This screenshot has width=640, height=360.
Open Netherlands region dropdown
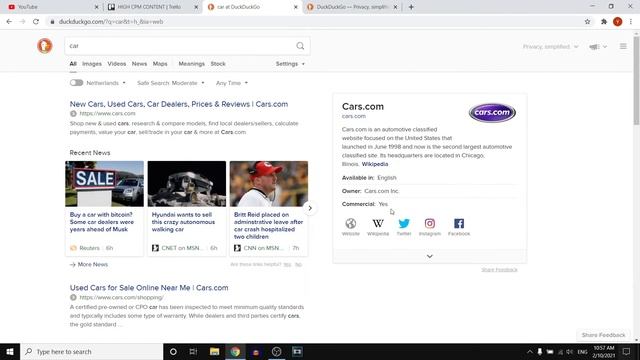pos(106,83)
